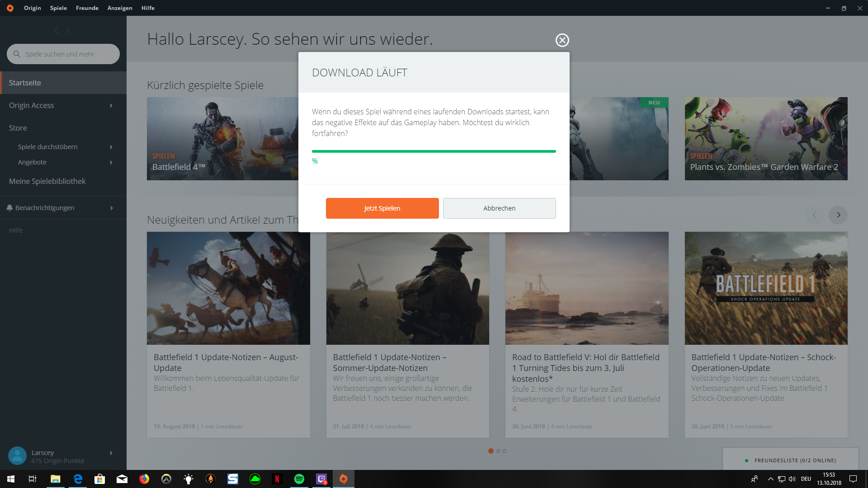Expand the Origin Access submenu
This screenshot has height=488, width=868.
(111, 106)
